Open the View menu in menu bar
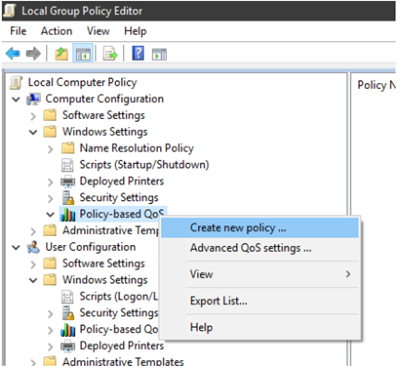Viewport: 403px width, 378px height. (x=98, y=31)
